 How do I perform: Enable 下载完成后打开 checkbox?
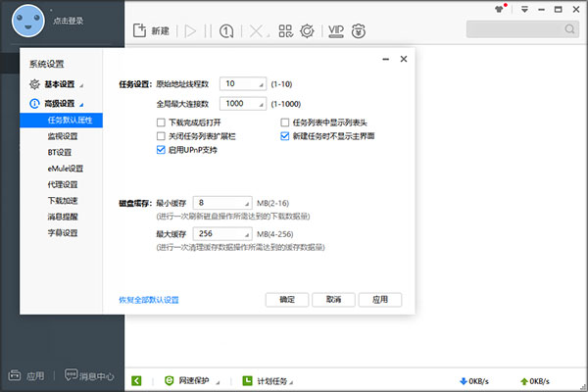(161, 122)
